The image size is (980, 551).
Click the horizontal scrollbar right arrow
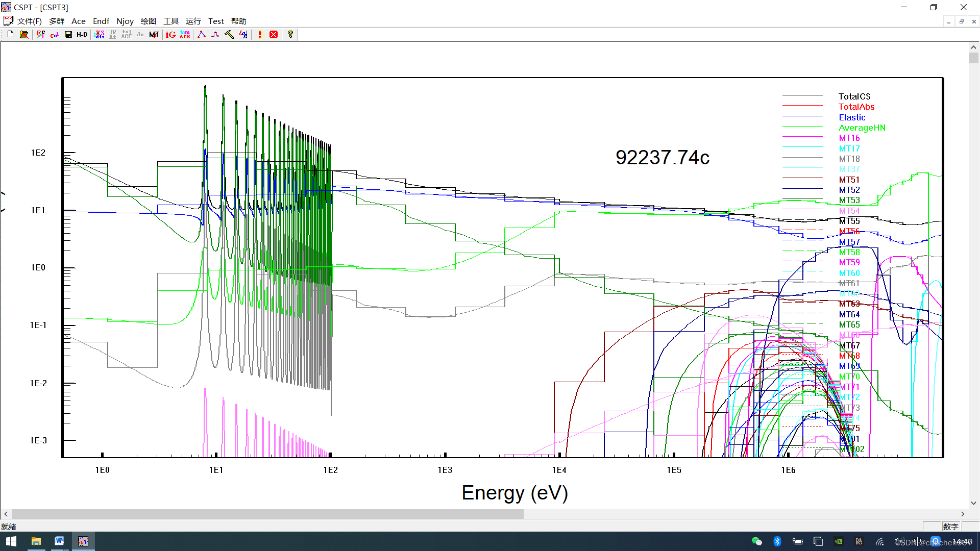coord(963,514)
